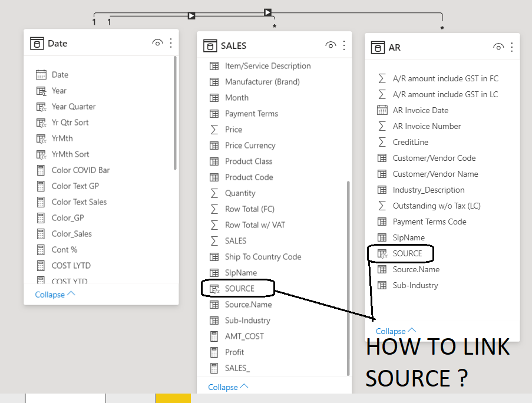
Task: Click the measure icon beside AMT_COST
Action: pos(214,336)
